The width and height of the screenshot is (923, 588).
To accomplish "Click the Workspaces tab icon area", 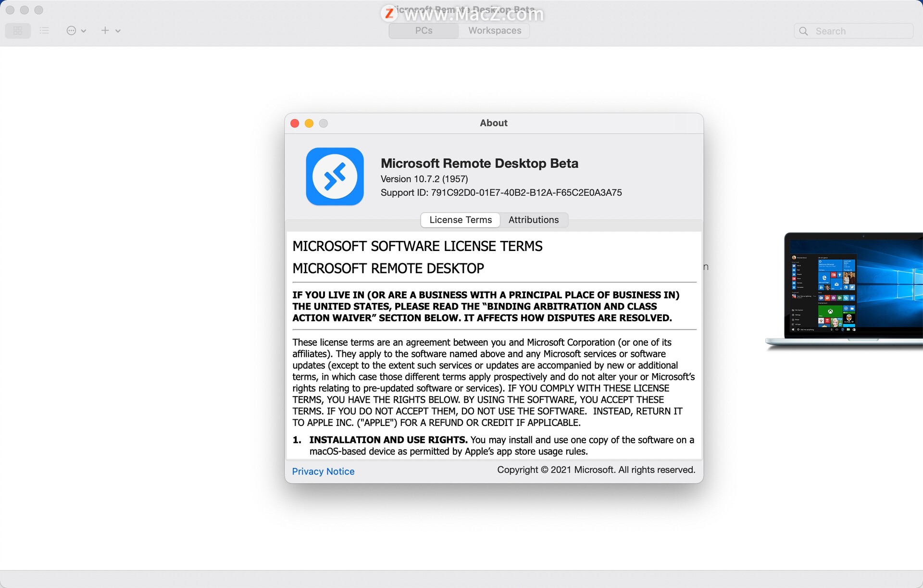I will click(x=494, y=30).
